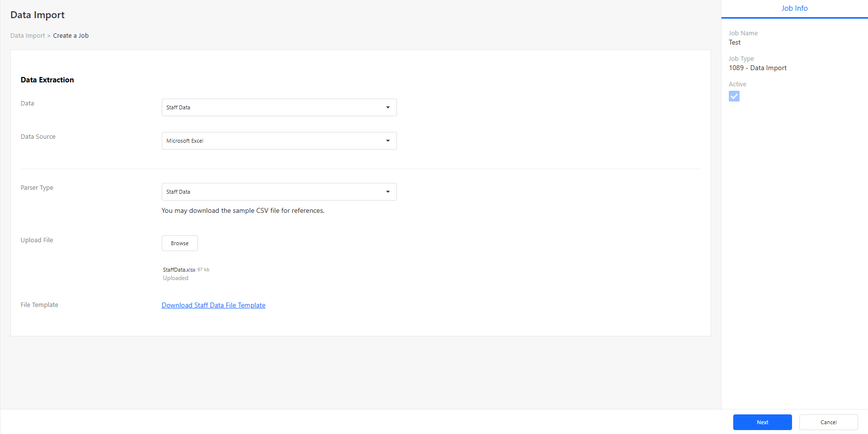
Task: Download the Staff Data File Template
Action: click(x=213, y=305)
